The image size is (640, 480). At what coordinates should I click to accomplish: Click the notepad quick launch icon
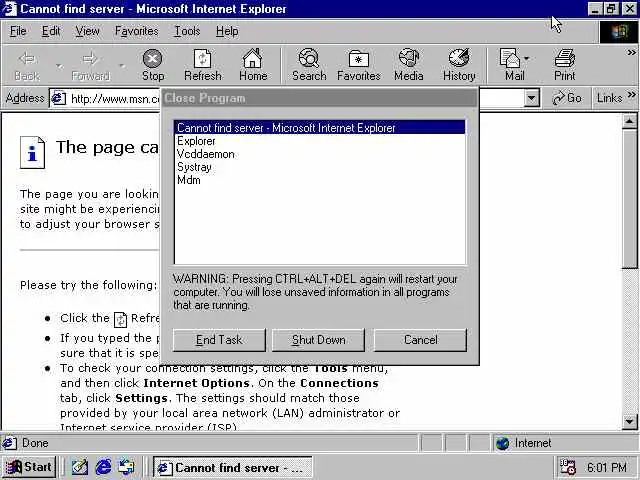[80, 467]
